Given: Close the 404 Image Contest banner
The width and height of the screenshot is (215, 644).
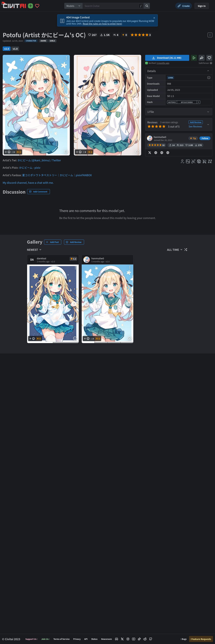Looking at the screenshot, I should (154, 18).
